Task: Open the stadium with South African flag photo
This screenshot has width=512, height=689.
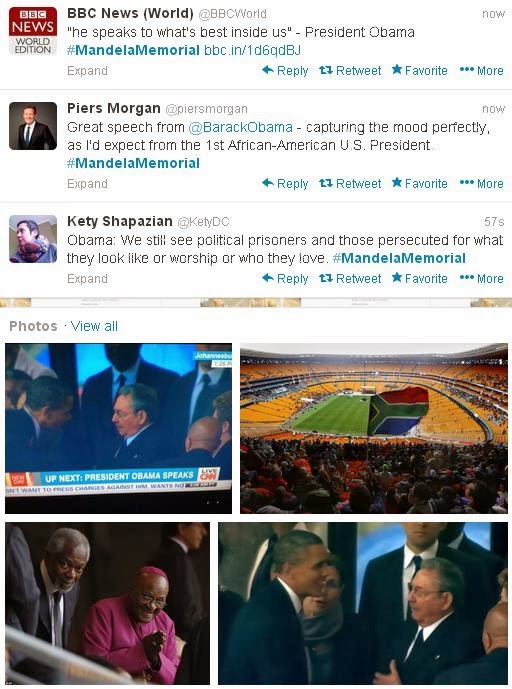Action: click(x=374, y=428)
